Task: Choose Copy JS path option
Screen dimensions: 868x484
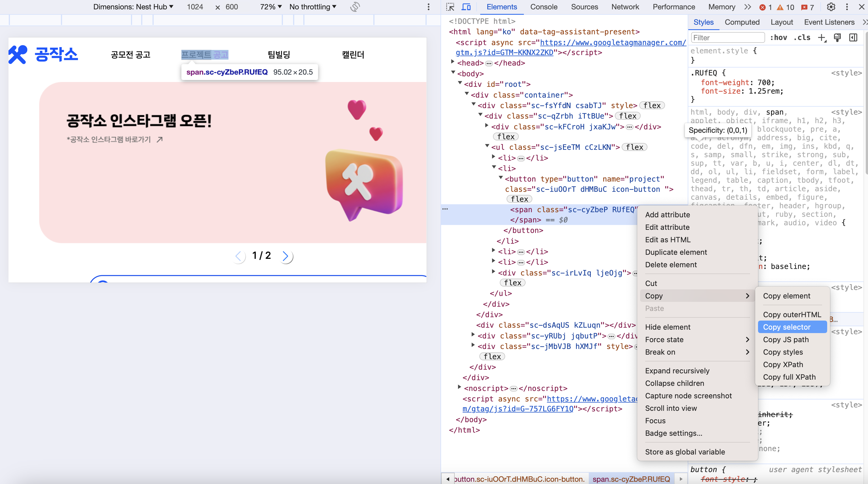Action: click(x=793, y=340)
